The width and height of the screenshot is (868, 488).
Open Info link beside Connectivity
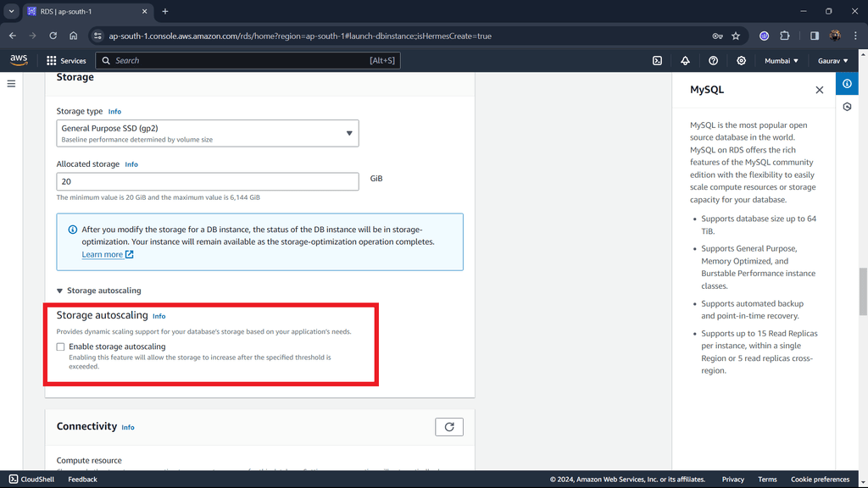128,427
